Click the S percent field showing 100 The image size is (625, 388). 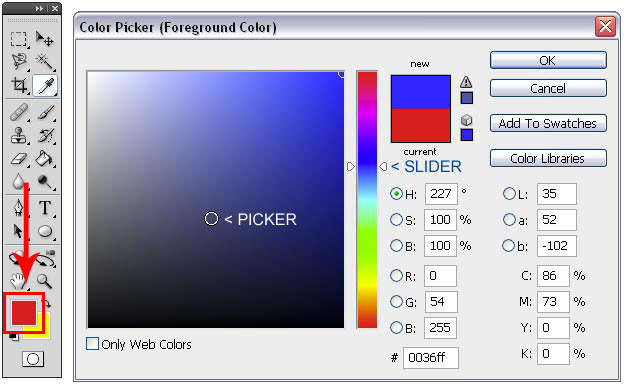(440, 220)
